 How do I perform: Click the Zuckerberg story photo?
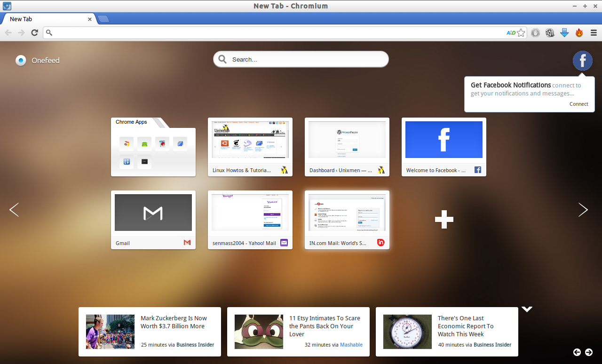click(x=110, y=332)
